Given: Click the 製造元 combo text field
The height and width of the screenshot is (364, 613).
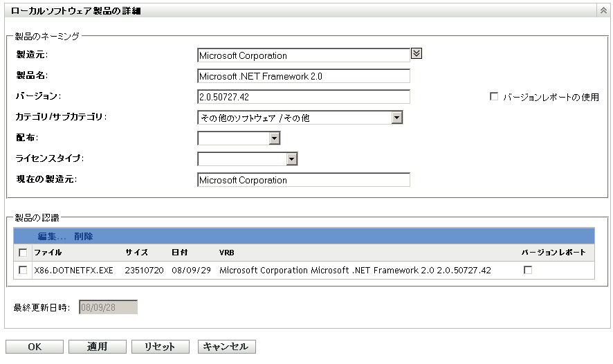Looking at the screenshot, I should tap(303, 55).
